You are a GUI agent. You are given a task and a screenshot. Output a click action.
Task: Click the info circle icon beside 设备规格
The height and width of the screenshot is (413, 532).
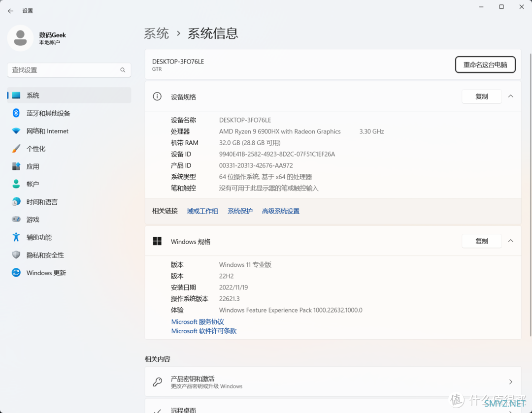(x=157, y=96)
